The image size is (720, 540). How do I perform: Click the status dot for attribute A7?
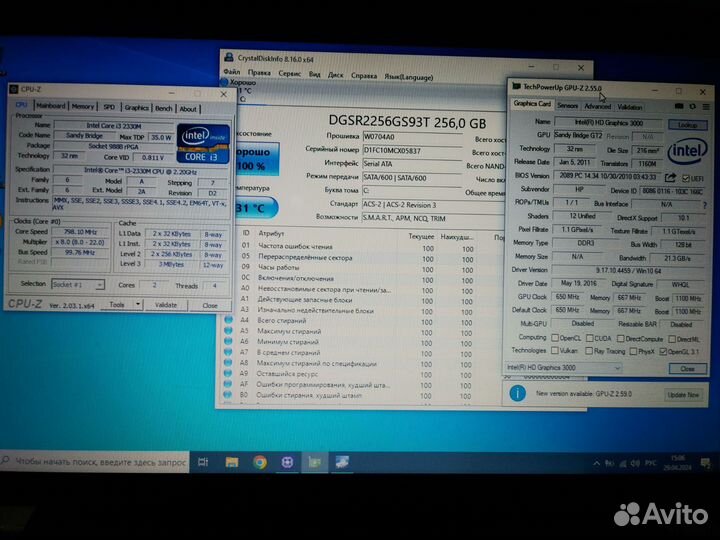(x=228, y=352)
